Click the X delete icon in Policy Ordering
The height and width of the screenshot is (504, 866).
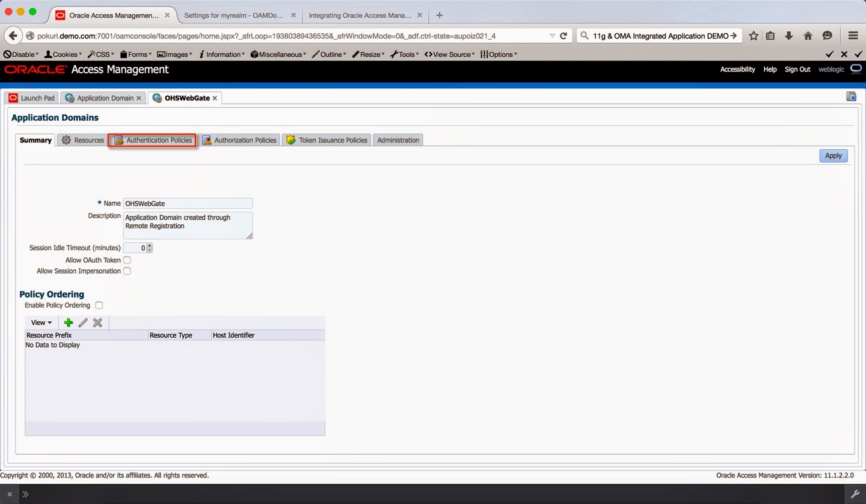(x=97, y=322)
